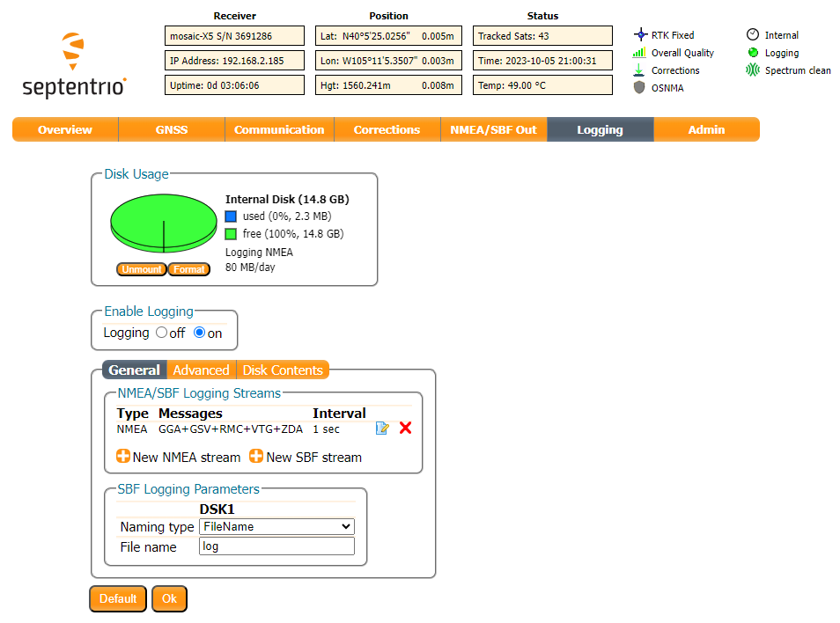This screenshot has height=623, width=840.
Task: Click the Septentrio logo
Action: pyautogui.click(x=74, y=65)
